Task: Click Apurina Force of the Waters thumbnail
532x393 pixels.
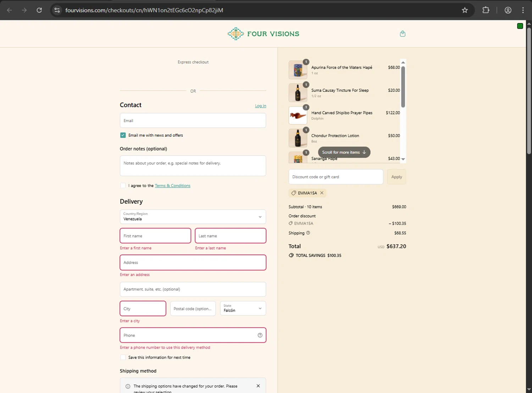Action: [298, 70]
